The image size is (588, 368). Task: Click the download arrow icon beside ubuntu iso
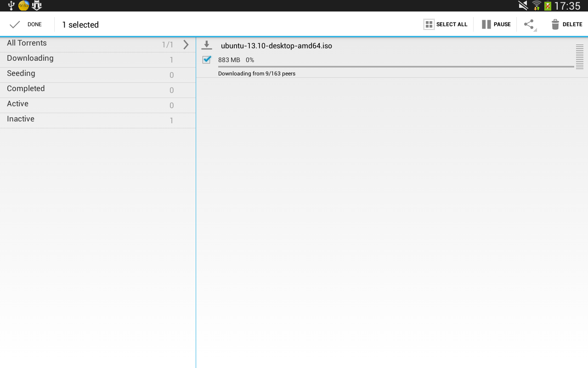[x=207, y=45]
